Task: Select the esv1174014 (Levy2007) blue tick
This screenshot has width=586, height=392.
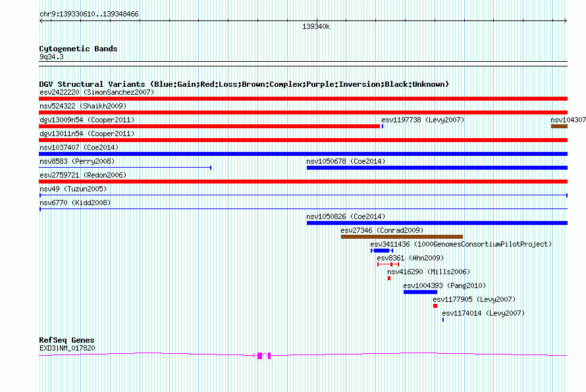Action: coord(443,320)
